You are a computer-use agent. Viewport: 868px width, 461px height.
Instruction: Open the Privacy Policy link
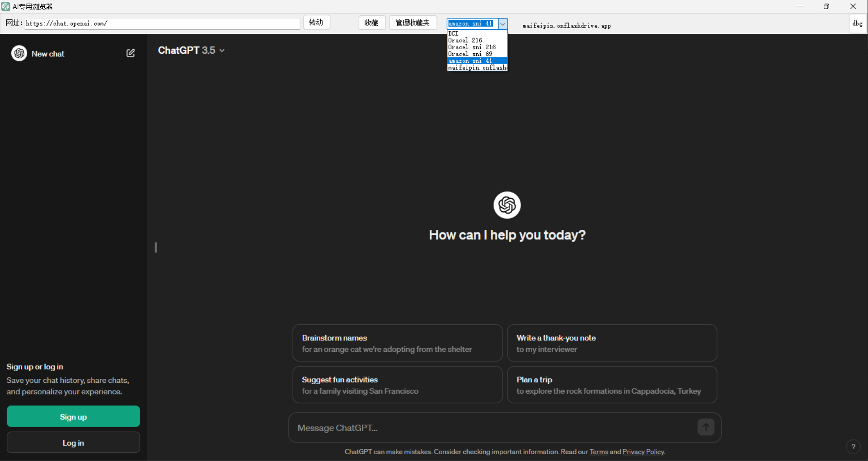coord(643,452)
